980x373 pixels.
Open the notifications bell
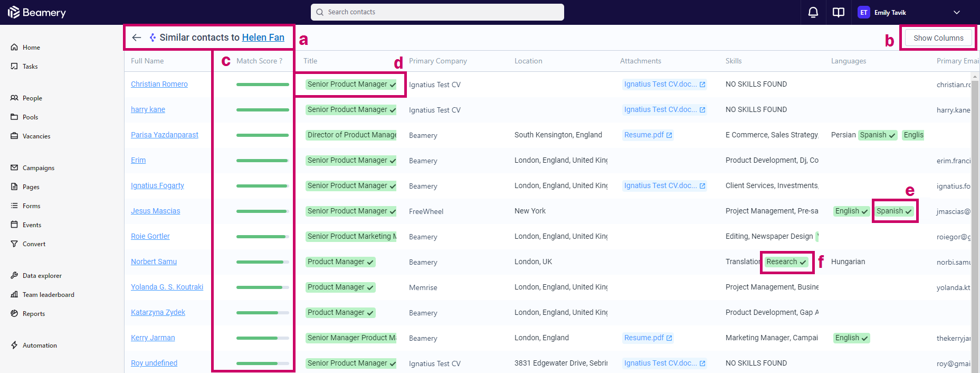pyautogui.click(x=813, y=12)
